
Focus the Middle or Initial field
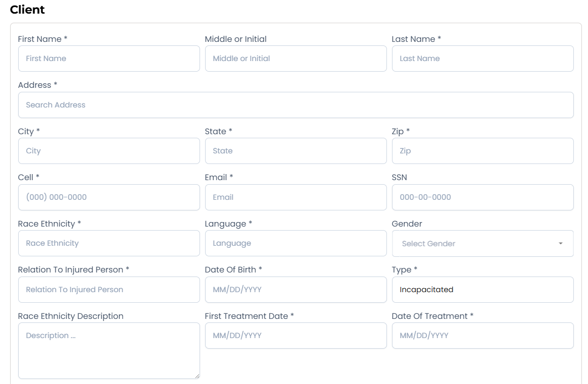tap(296, 59)
